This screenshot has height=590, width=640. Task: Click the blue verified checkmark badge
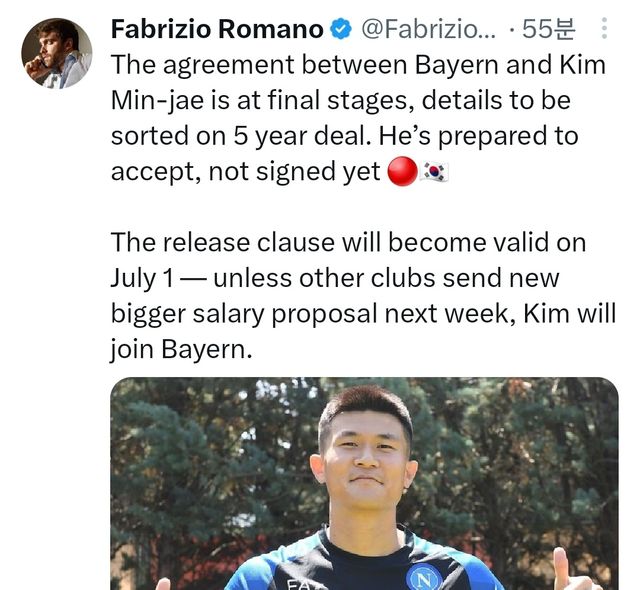340,29
